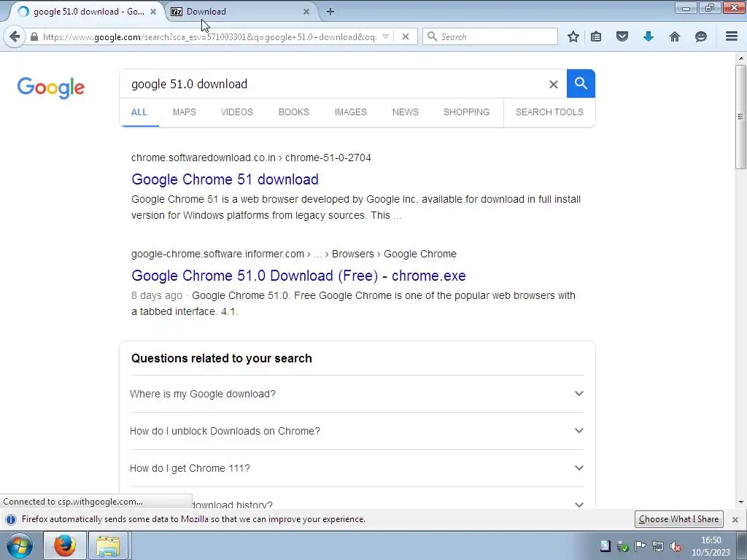Close the google 51.0 download tab
Screen dimensions: 747x560
click(153, 12)
